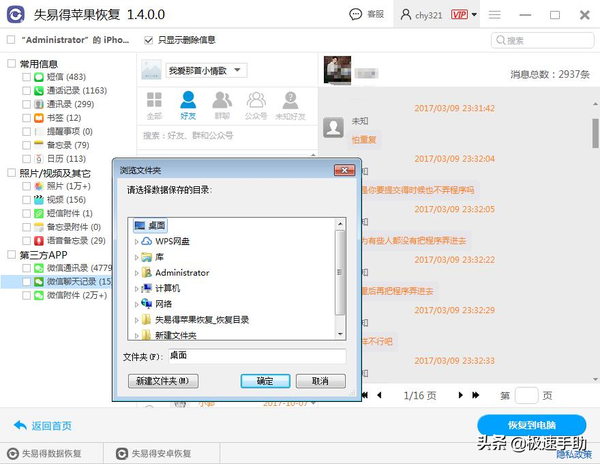Switch to the 好友 friends tab
Viewport: 600px width, 464px height.
(188, 106)
